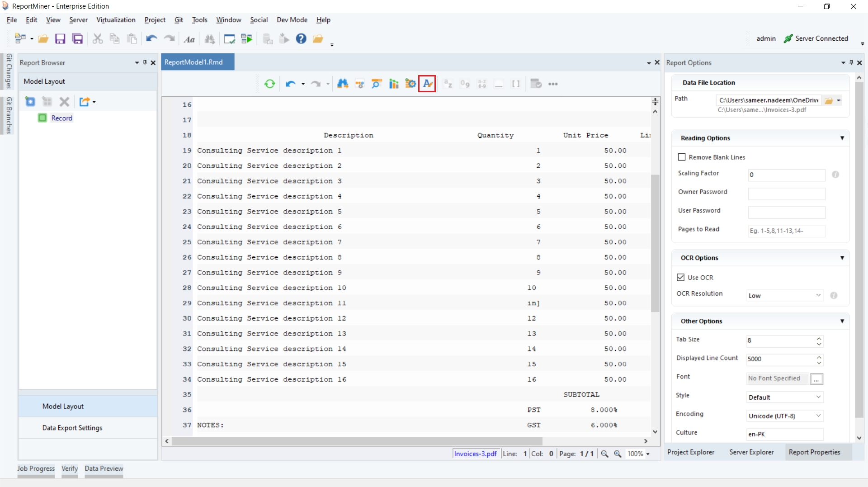Click the report view horizontal scrollbar
This screenshot has width=868, height=487.
357,441
